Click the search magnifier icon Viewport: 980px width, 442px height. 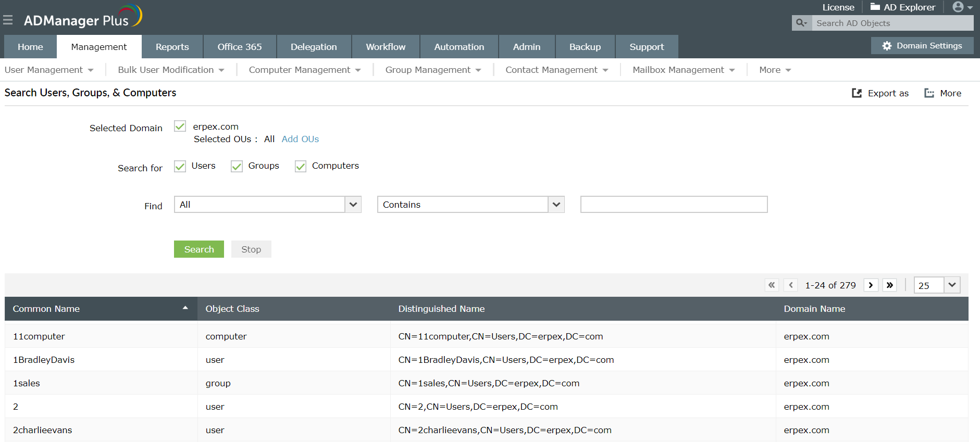801,23
